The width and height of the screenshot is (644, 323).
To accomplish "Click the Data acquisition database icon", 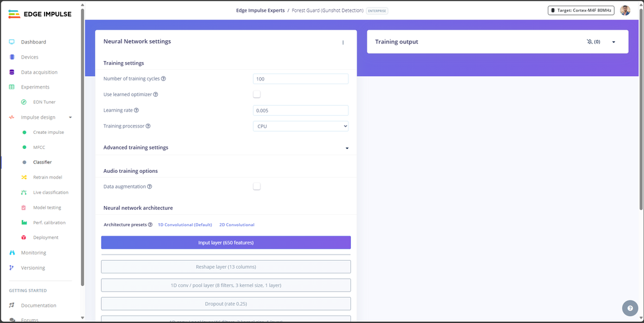I will point(12,72).
